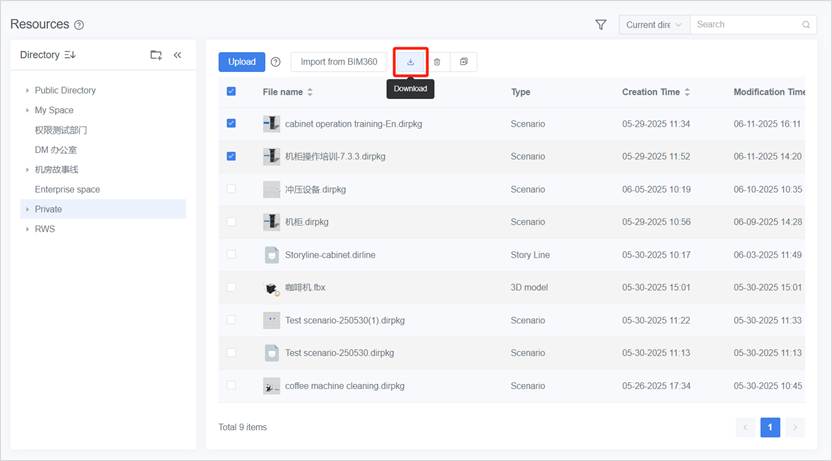Click the cabinet operation training-En file thumbnail

click(272, 124)
